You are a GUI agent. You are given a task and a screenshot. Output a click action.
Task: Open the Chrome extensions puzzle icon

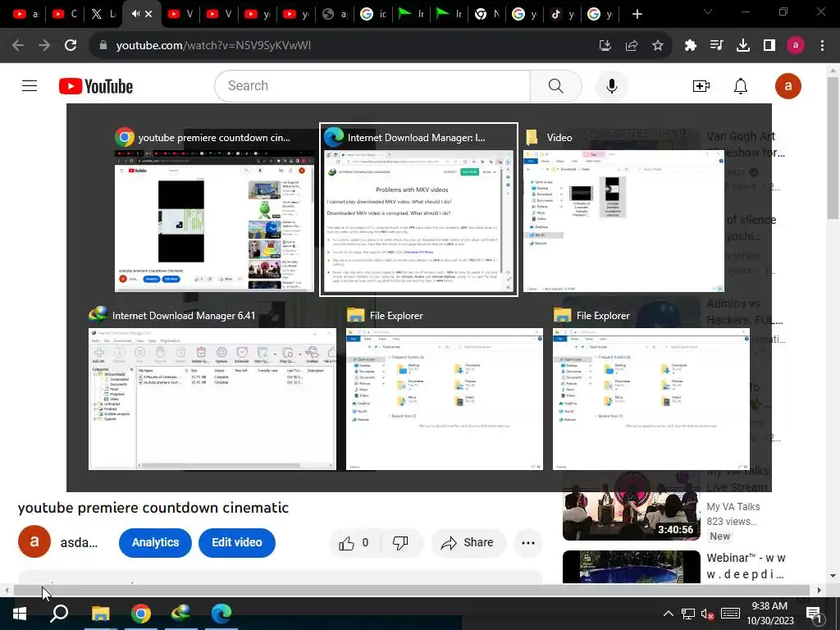click(691, 46)
